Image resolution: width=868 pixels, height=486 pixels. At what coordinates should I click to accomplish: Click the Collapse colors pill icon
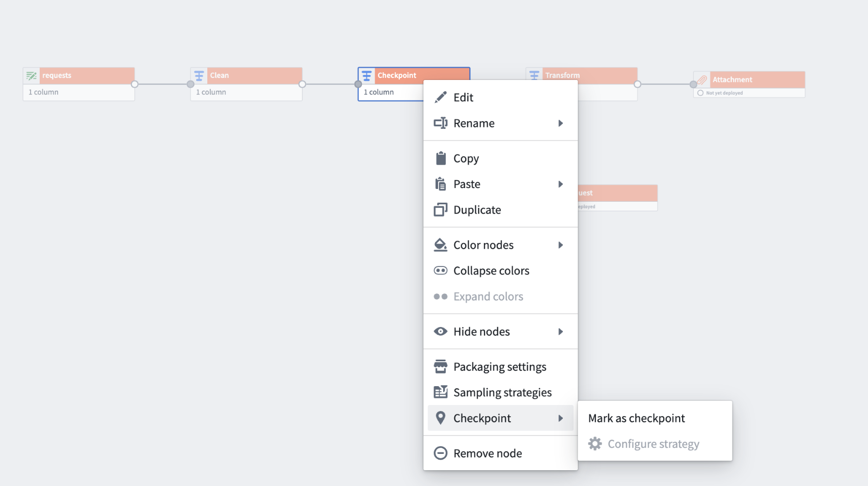point(441,271)
